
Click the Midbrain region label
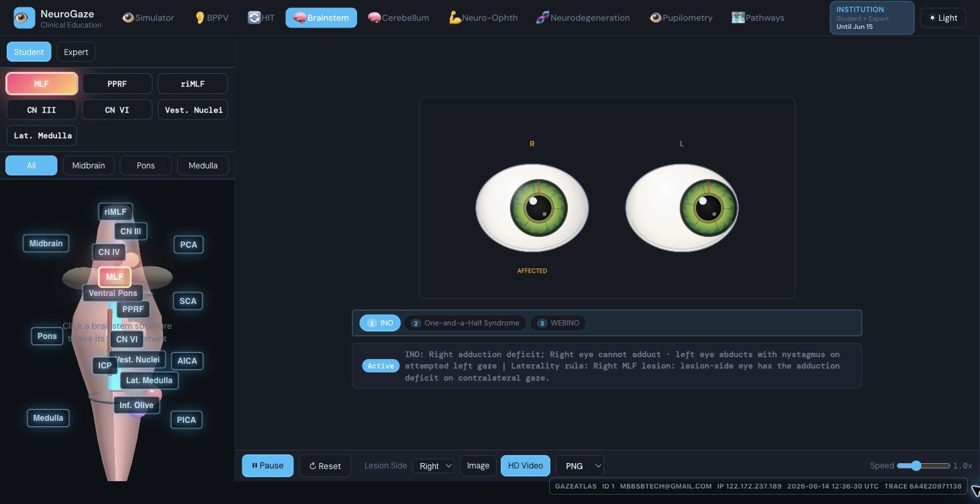coord(46,244)
